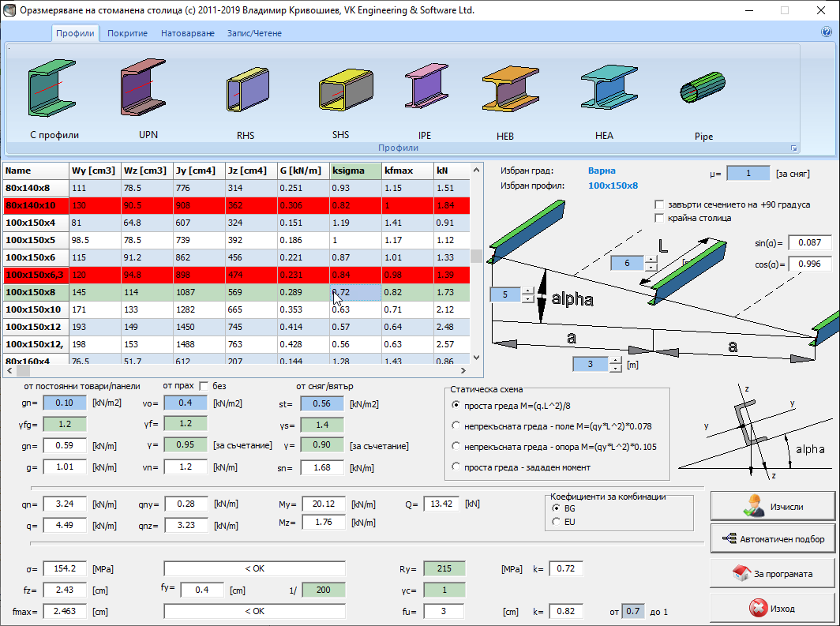Open the Запис/Четене tab

254,33
